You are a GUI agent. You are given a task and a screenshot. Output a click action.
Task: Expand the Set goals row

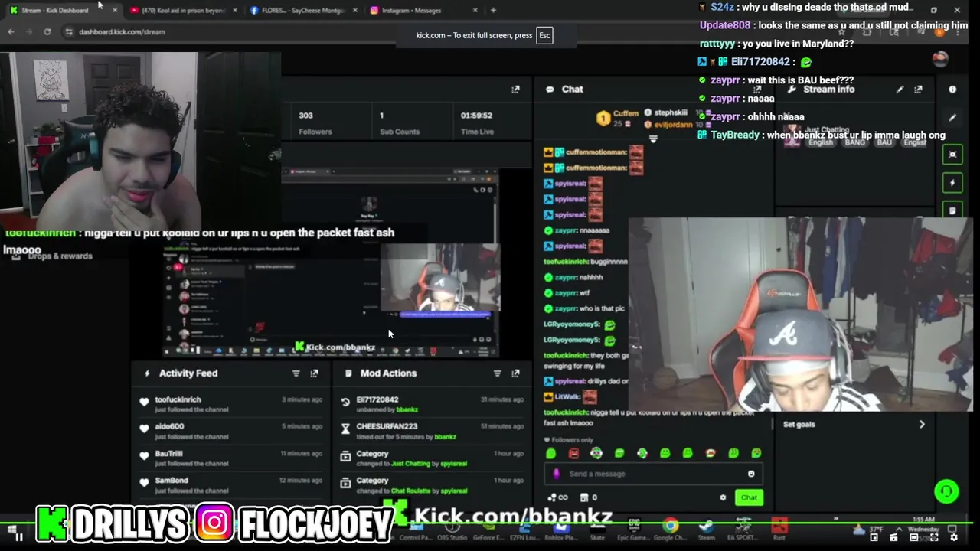[854, 425]
